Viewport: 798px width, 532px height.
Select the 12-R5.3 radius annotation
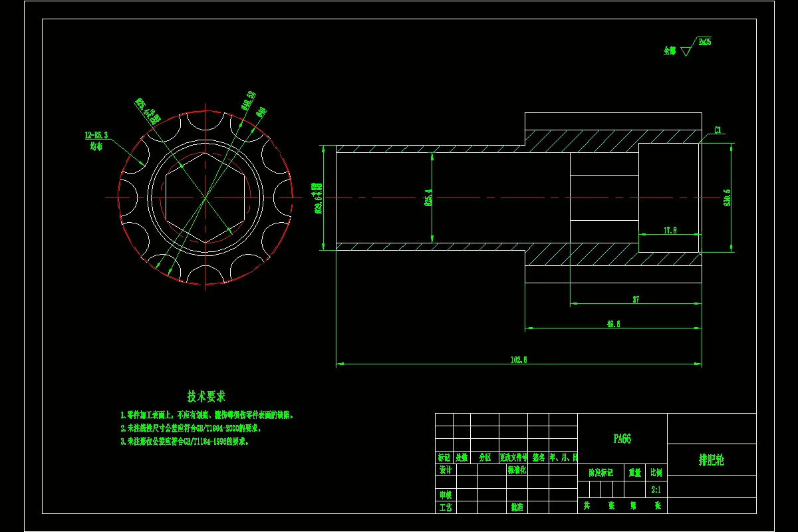[x=96, y=135]
